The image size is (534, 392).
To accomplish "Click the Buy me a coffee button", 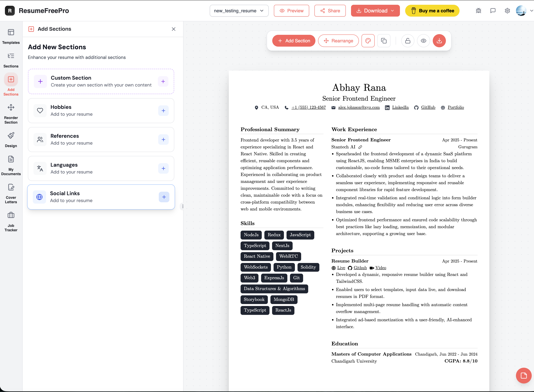I will click(432, 11).
